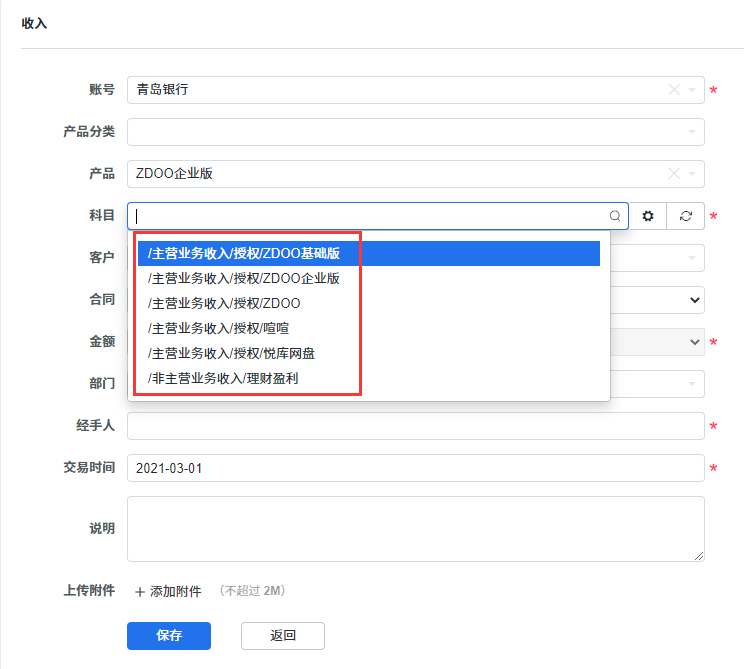The image size is (744, 669).
Task: Click 添加附件 to upload a file
Action: point(168,591)
